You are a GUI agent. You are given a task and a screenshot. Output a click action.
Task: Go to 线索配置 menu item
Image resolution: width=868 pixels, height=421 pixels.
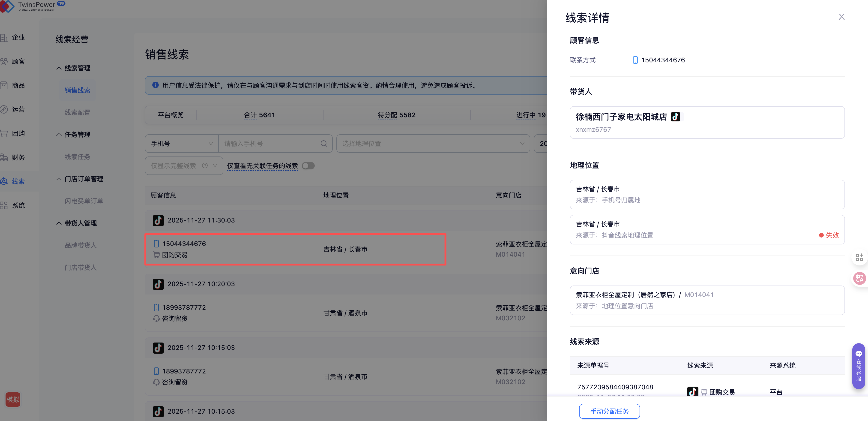coord(77,113)
